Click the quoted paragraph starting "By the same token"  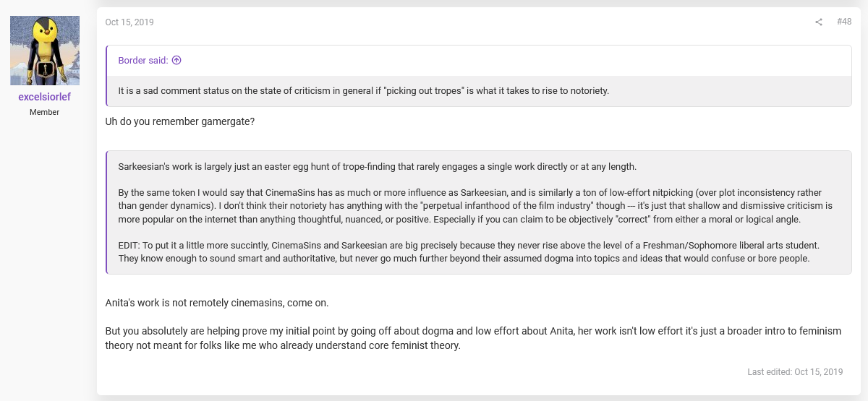coord(475,206)
